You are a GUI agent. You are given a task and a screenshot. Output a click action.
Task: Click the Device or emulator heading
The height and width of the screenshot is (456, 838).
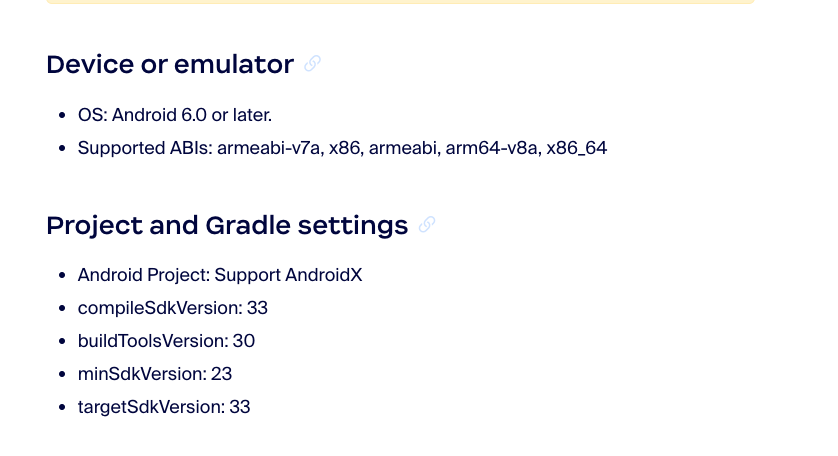170,64
